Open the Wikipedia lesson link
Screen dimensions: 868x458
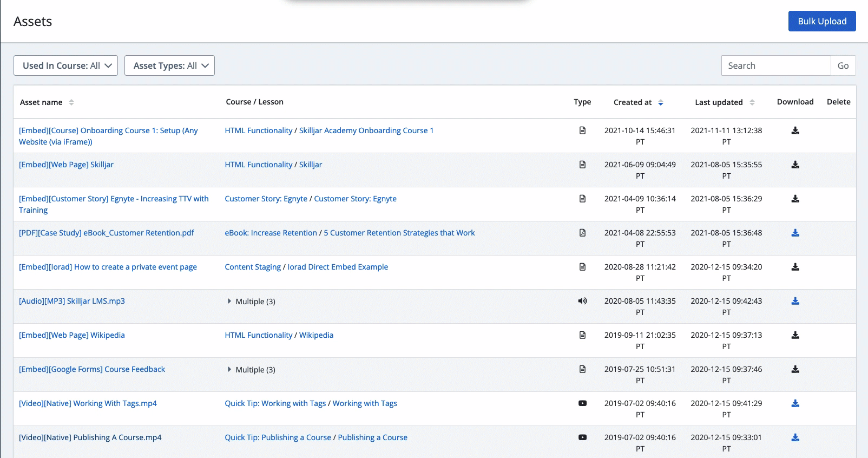click(x=316, y=335)
